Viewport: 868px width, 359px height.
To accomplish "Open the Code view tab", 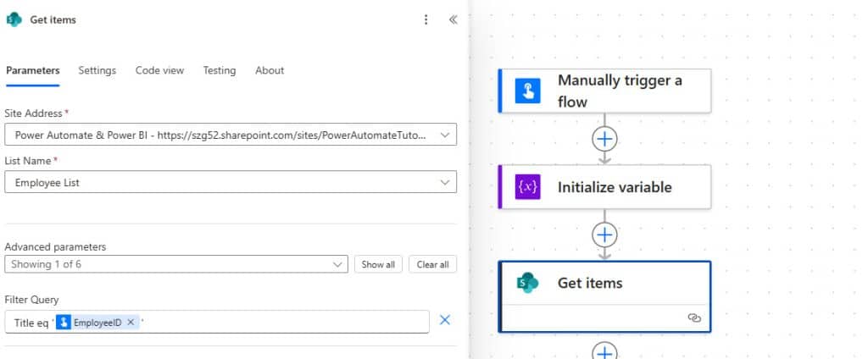I will (159, 70).
